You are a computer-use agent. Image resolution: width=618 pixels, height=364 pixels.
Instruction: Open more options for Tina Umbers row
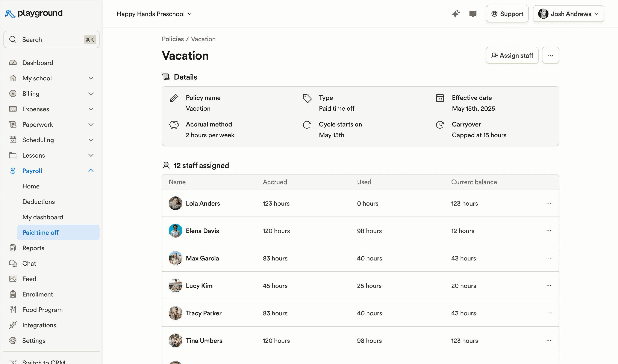(x=549, y=340)
